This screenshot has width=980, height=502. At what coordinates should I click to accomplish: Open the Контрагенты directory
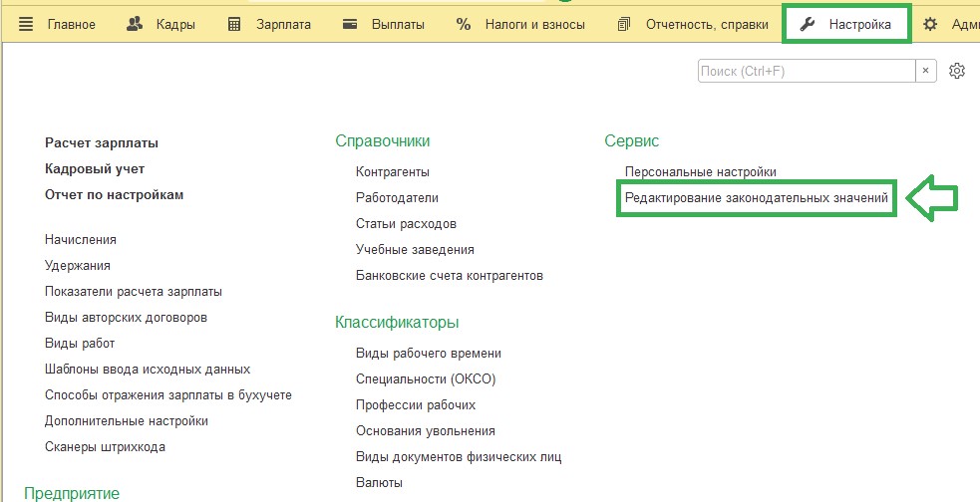(x=393, y=172)
